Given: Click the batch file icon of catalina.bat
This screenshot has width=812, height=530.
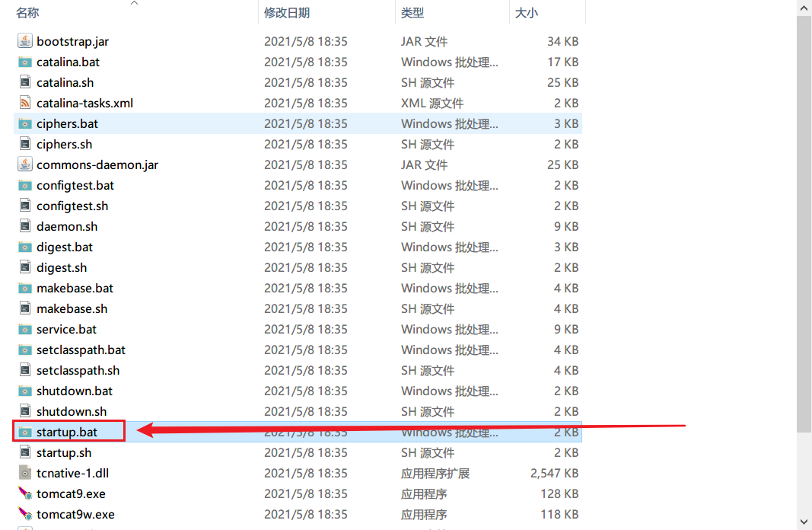Looking at the screenshot, I should (x=24, y=62).
